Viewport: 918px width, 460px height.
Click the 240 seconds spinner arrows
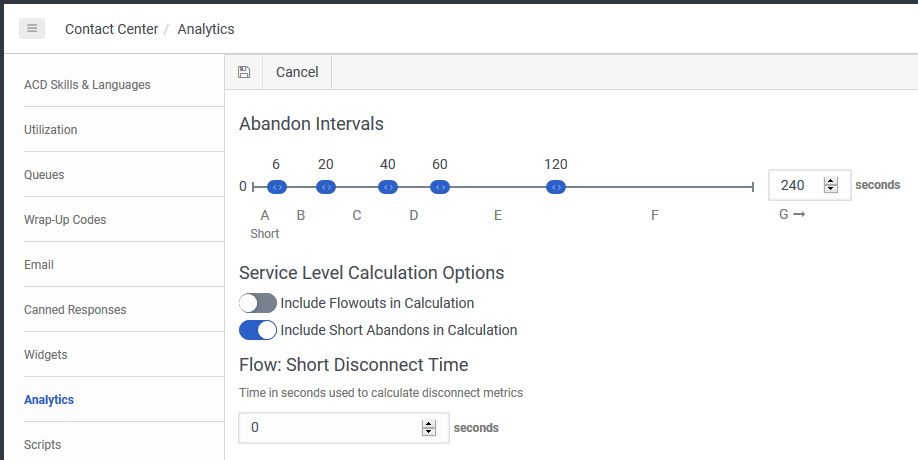830,185
